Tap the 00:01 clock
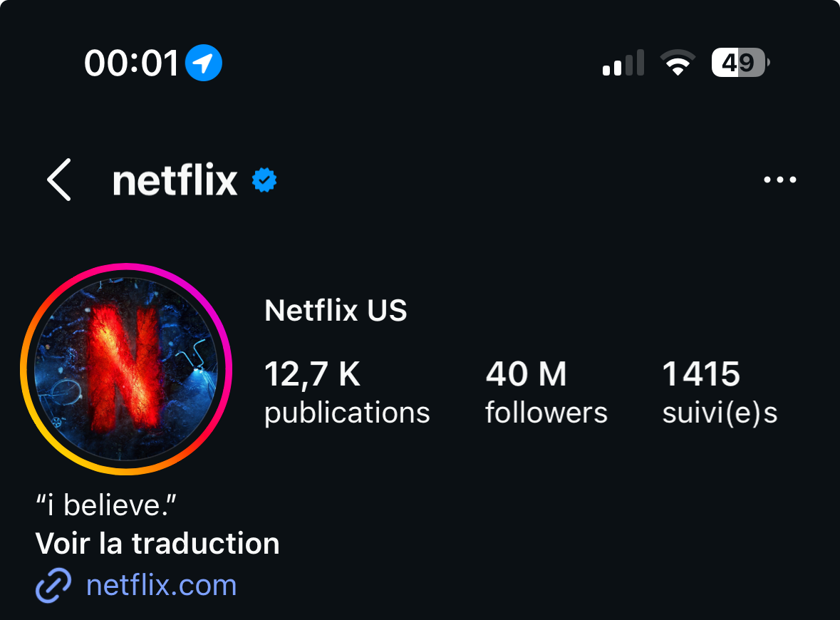 click(x=132, y=64)
